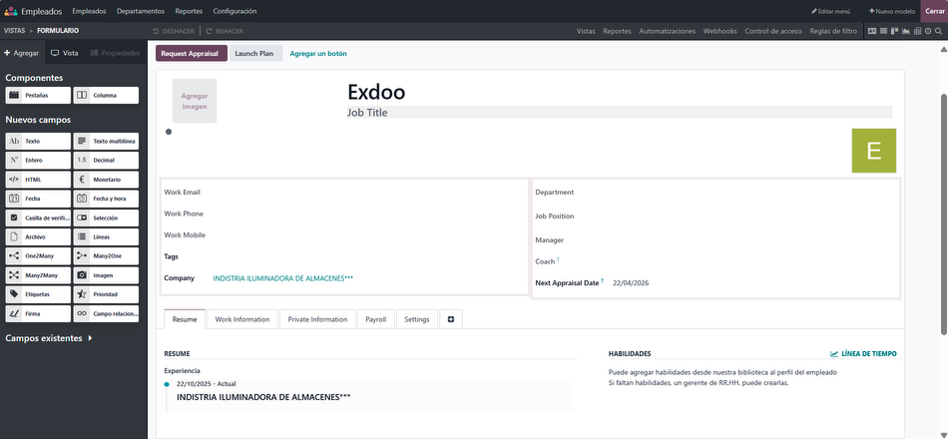Choose the One2Many field component
Image resolution: width=948 pixels, height=439 pixels.
pyautogui.click(x=38, y=256)
